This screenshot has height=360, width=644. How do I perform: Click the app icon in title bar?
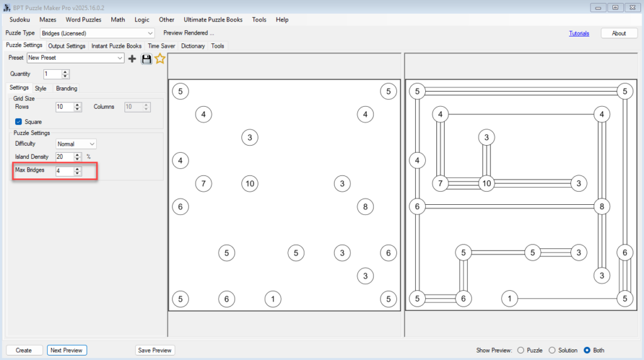(x=6, y=7)
